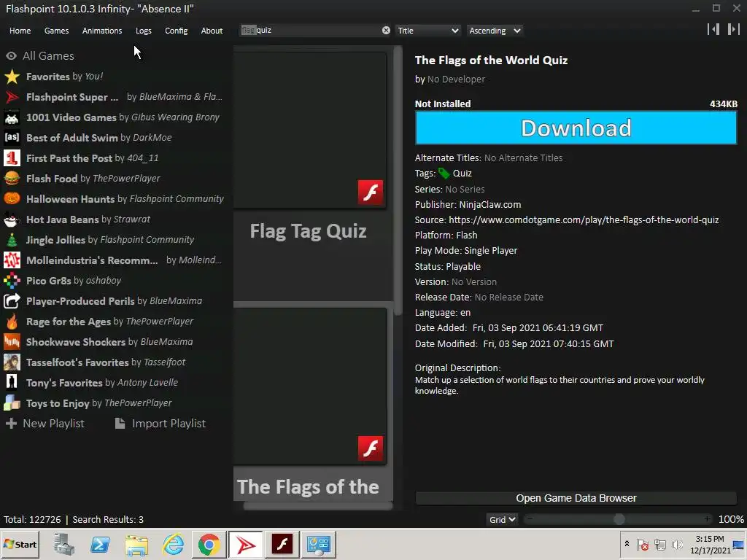Click the game list horizontal scrollbar
Viewport: 747px width, 560px height.
tap(318, 507)
